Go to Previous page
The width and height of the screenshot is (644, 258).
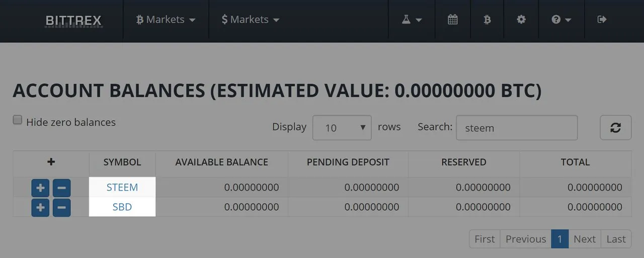tap(526, 239)
